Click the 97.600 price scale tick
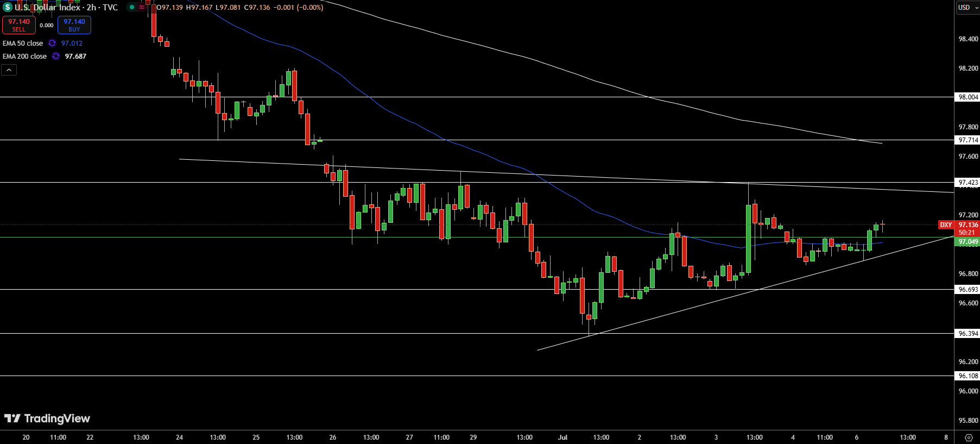This screenshot has height=444, width=980. (x=968, y=157)
